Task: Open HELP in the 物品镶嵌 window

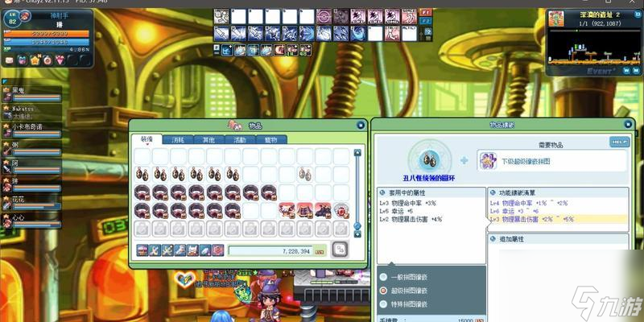Action: [619, 142]
